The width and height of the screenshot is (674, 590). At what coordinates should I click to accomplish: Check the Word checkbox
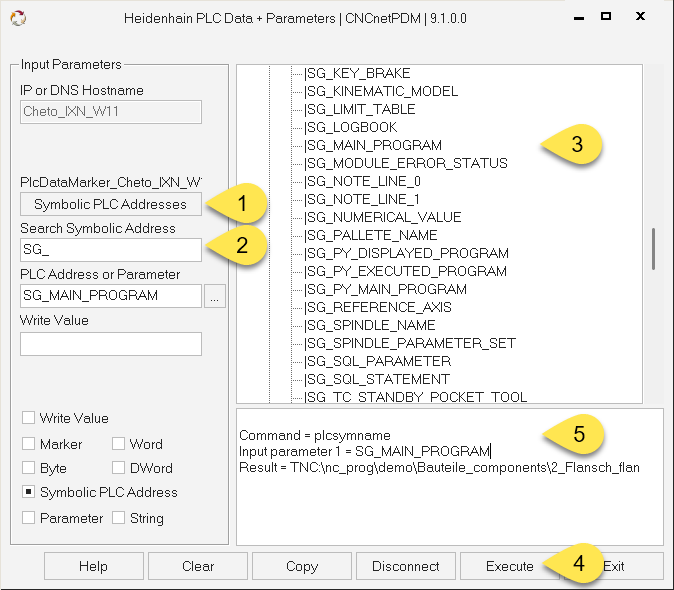tap(118, 443)
